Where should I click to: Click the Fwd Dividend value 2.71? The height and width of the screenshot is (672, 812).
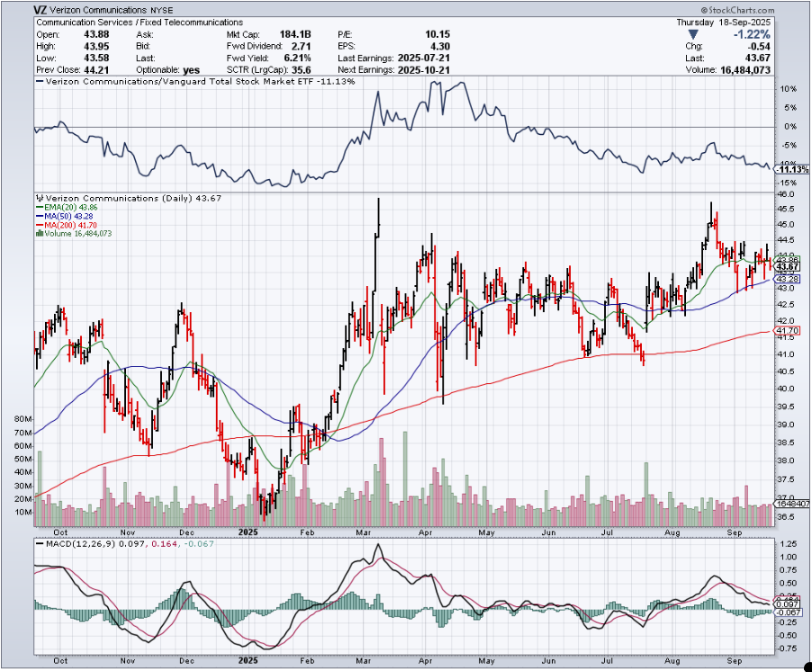(301, 46)
